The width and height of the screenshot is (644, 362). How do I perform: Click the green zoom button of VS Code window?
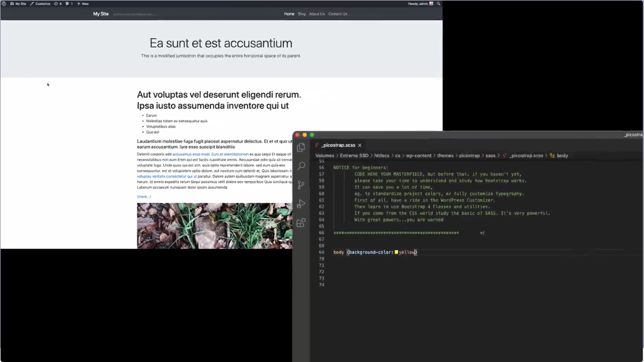pyautogui.click(x=312, y=135)
